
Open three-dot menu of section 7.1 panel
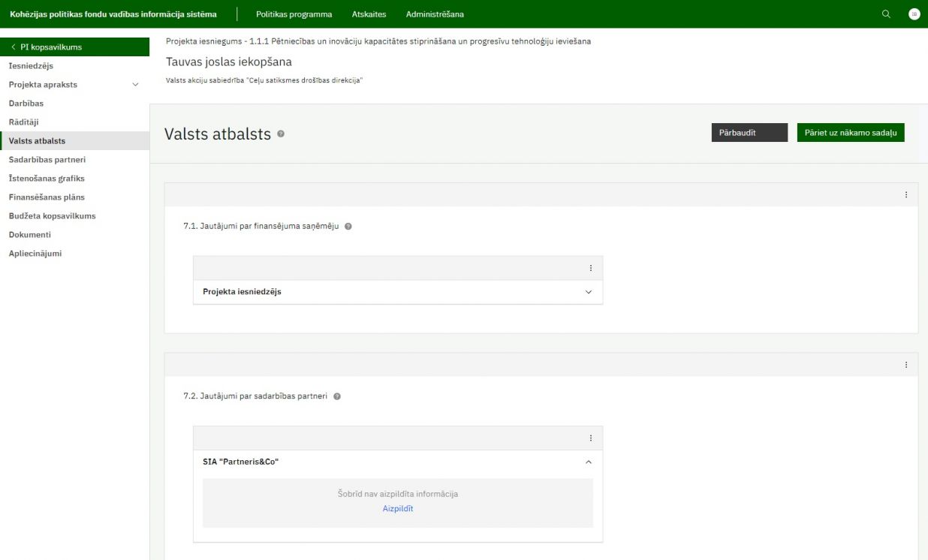pos(905,194)
